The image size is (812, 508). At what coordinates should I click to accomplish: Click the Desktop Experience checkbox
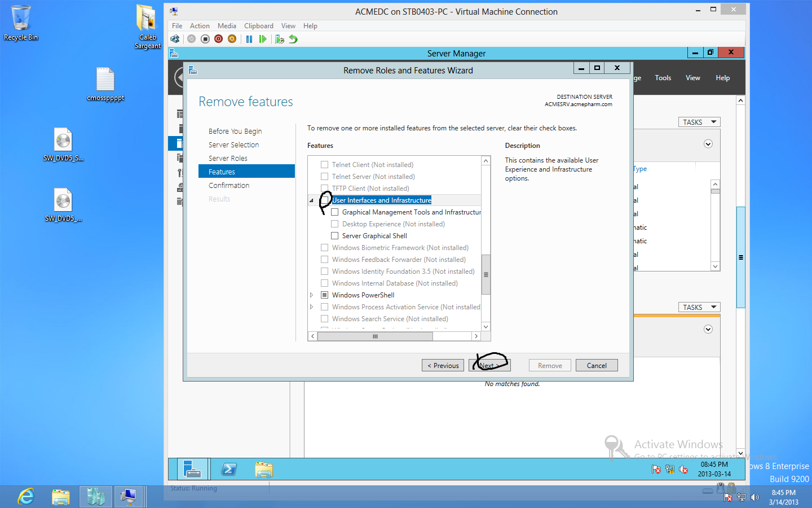(335, 224)
